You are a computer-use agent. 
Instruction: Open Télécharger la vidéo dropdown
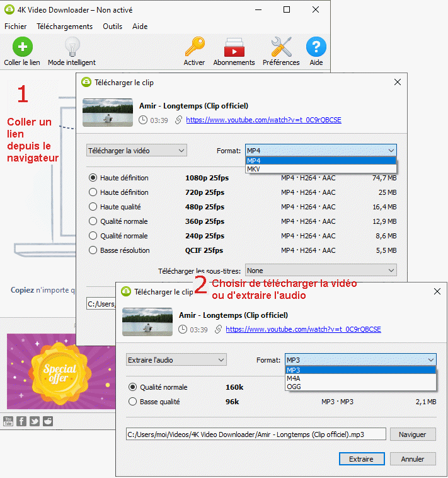(x=137, y=151)
